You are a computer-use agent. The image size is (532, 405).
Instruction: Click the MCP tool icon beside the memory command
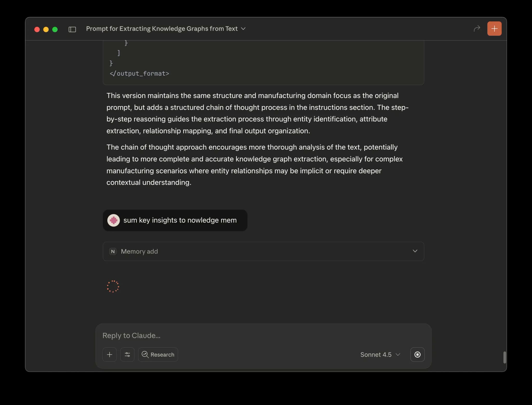pos(114,220)
